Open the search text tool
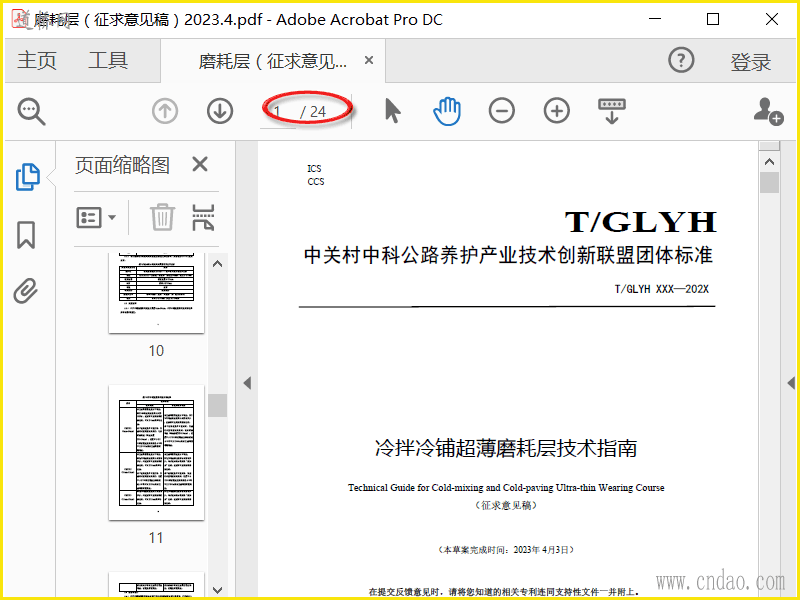The image size is (800, 600). coord(31,111)
